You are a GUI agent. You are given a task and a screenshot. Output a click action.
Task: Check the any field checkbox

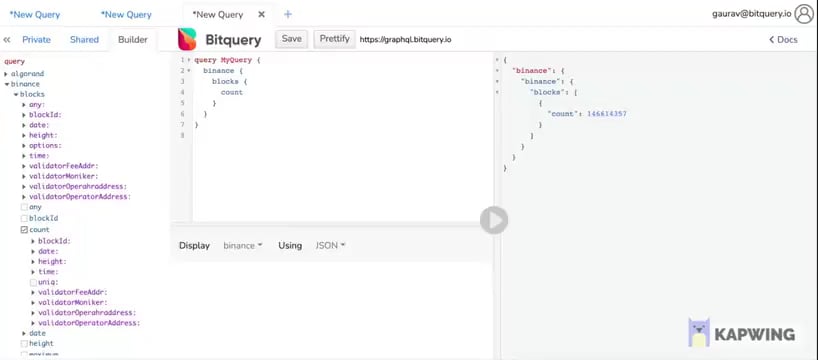point(24,207)
